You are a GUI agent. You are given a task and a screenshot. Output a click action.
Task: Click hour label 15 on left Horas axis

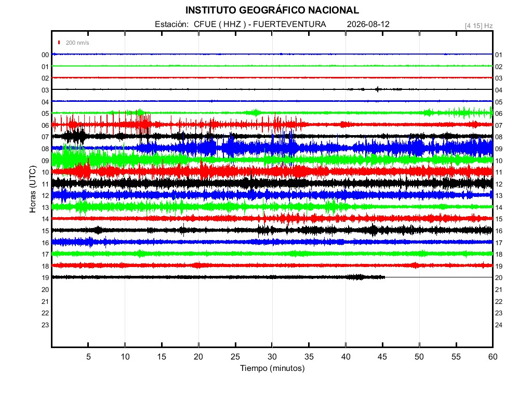pyautogui.click(x=45, y=231)
